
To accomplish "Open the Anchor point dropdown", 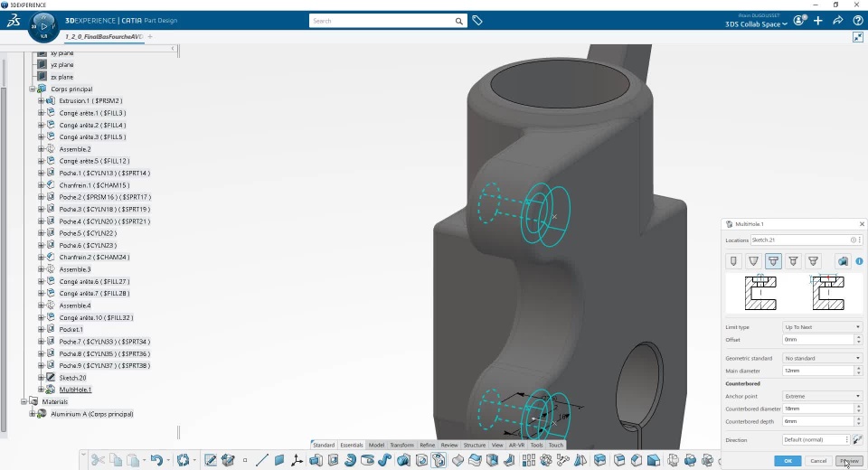I will click(822, 397).
